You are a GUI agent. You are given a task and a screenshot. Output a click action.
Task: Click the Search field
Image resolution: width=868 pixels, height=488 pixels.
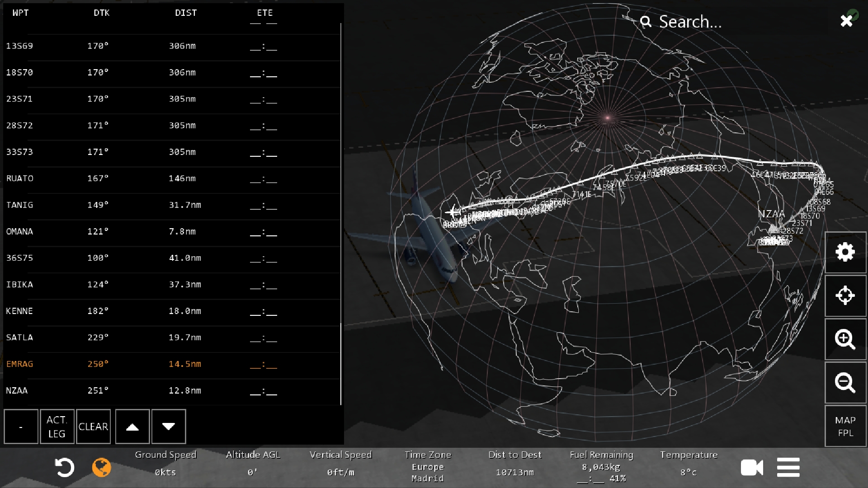pyautogui.click(x=689, y=22)
